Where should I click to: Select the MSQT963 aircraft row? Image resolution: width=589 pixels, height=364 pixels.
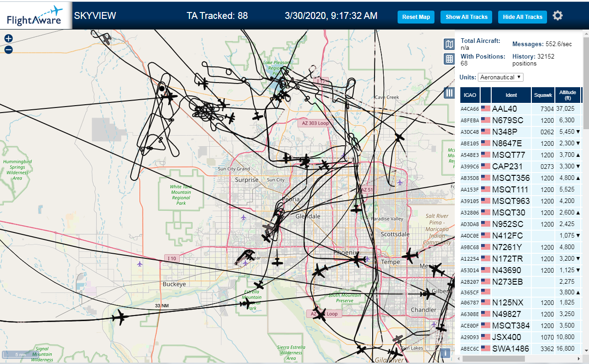(x=520, y=201)
